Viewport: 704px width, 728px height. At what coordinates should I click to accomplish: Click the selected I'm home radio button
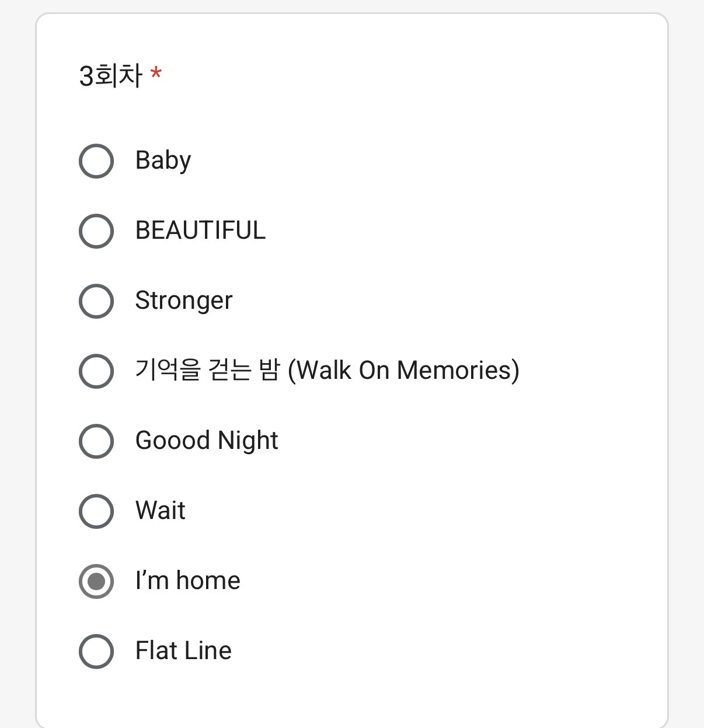tap(96, 581)
